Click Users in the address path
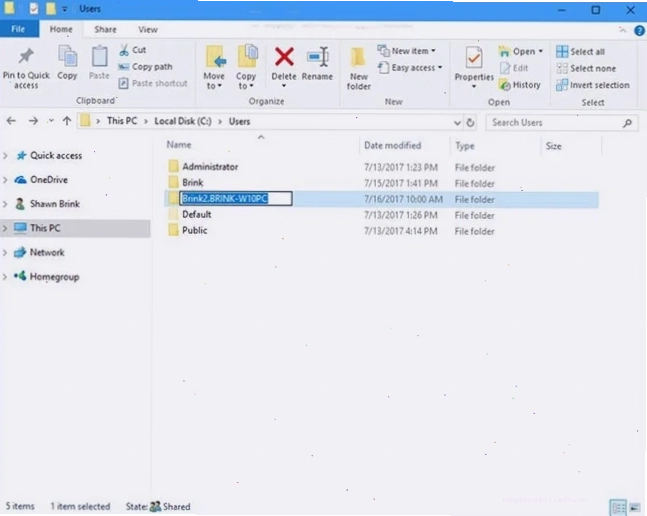Image resolution: width=647 pixels, height=516 pixels. click(239, 122)
